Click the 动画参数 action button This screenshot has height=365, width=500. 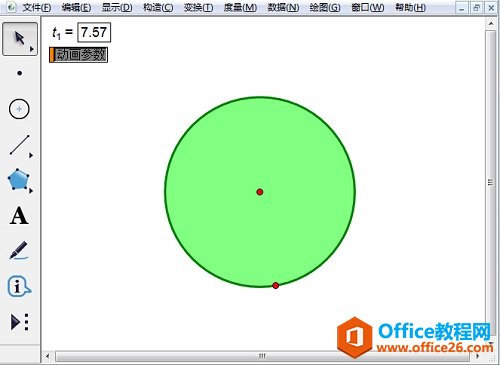(78, 55)
